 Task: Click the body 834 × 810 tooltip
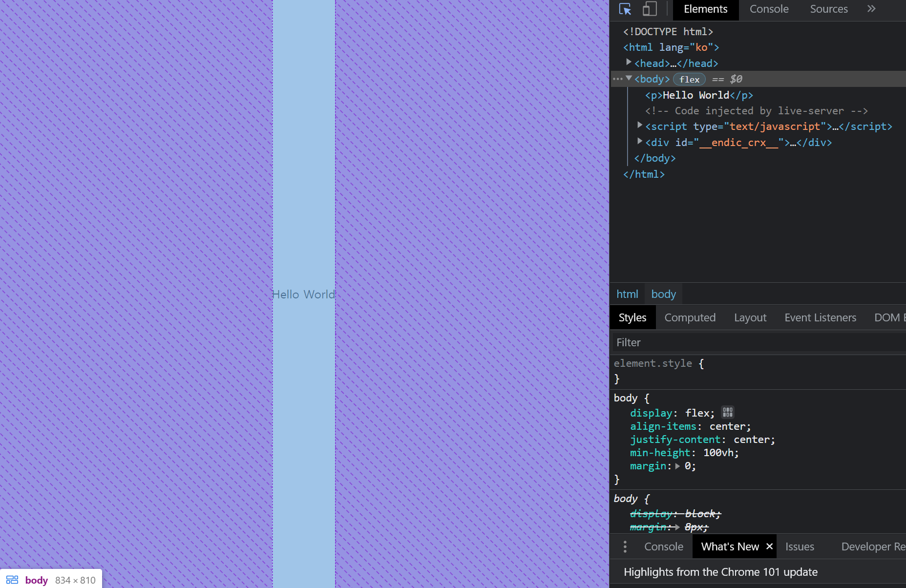[51, 580]
